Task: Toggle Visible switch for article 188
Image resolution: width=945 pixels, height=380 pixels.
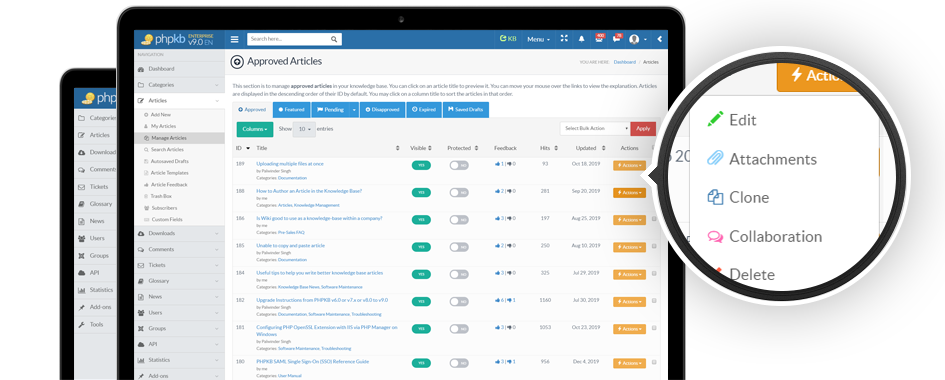Action: 421,193
